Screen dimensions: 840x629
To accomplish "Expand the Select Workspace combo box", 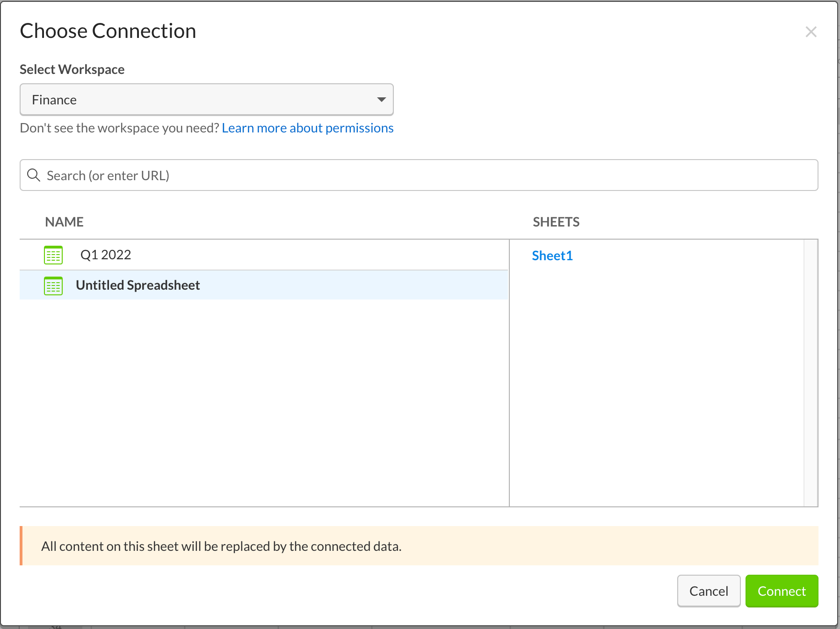I will pyautogui.click(x=206, y=99).
